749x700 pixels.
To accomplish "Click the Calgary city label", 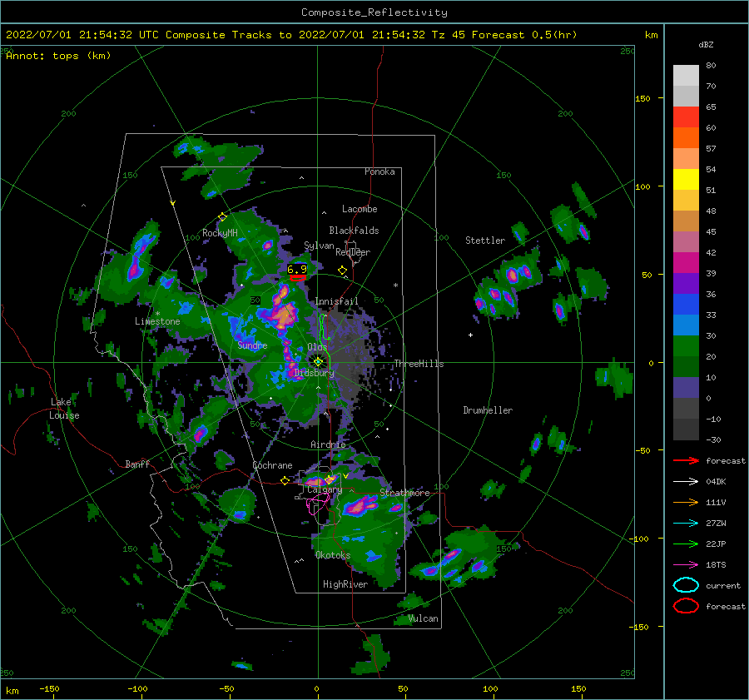I will pos(325,489).
